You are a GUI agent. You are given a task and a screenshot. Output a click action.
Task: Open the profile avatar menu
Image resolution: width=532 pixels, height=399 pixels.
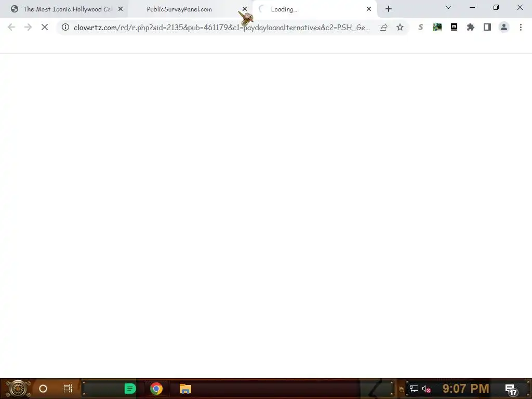[x=504, y=27]
